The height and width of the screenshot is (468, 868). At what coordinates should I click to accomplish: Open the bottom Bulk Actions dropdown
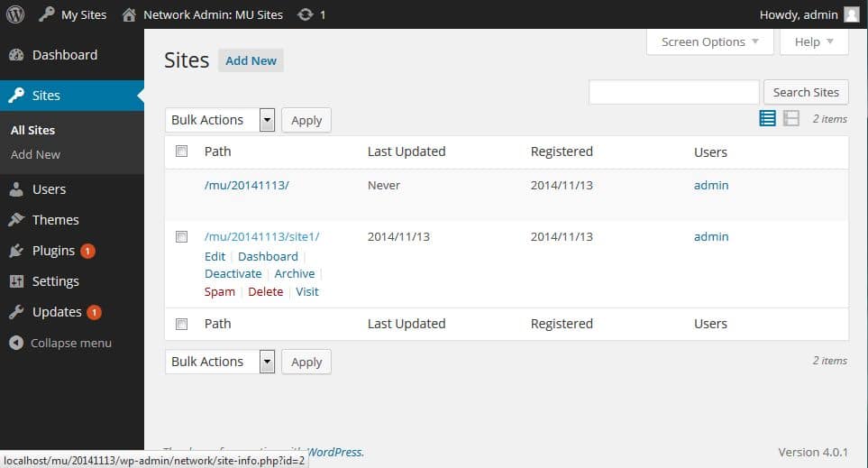pyautogui.click(x=220, y=362)
